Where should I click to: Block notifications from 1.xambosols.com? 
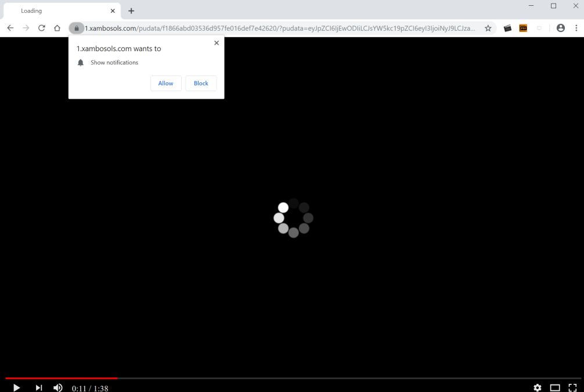201,83
